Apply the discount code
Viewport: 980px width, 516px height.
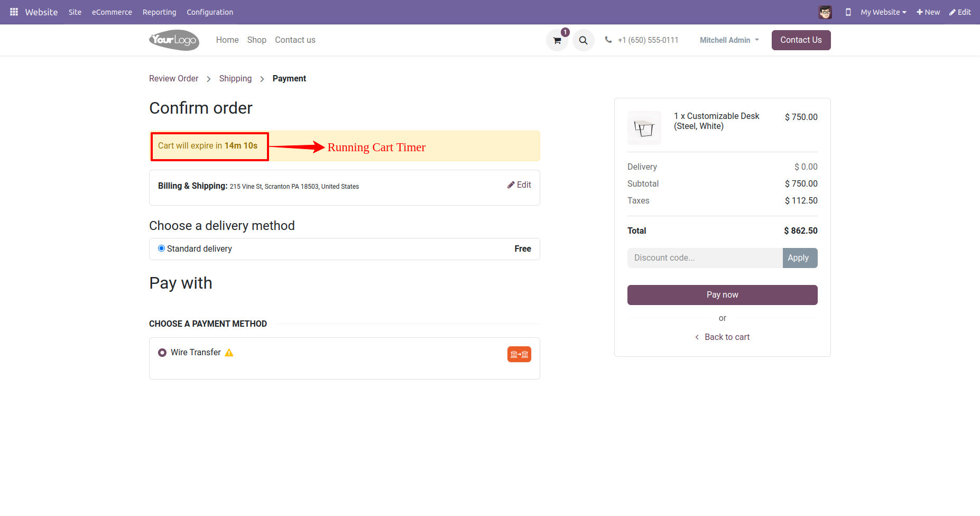click(800, 258)
